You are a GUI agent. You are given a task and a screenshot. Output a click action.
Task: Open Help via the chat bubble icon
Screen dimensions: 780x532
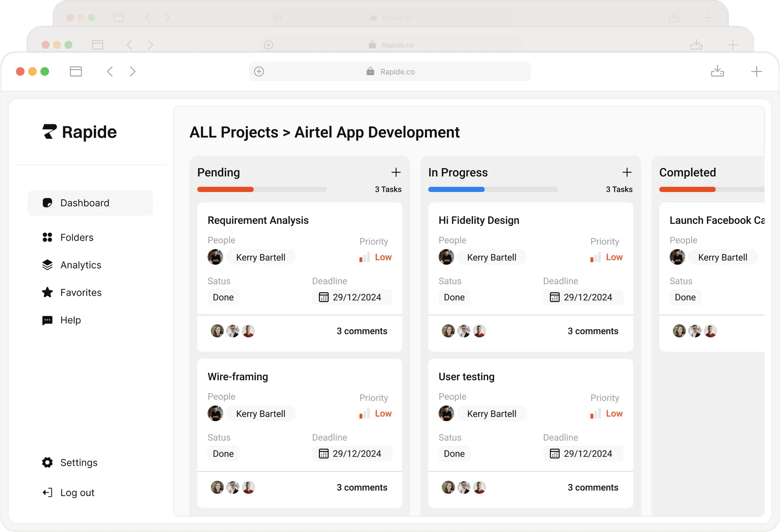(47, 320)
